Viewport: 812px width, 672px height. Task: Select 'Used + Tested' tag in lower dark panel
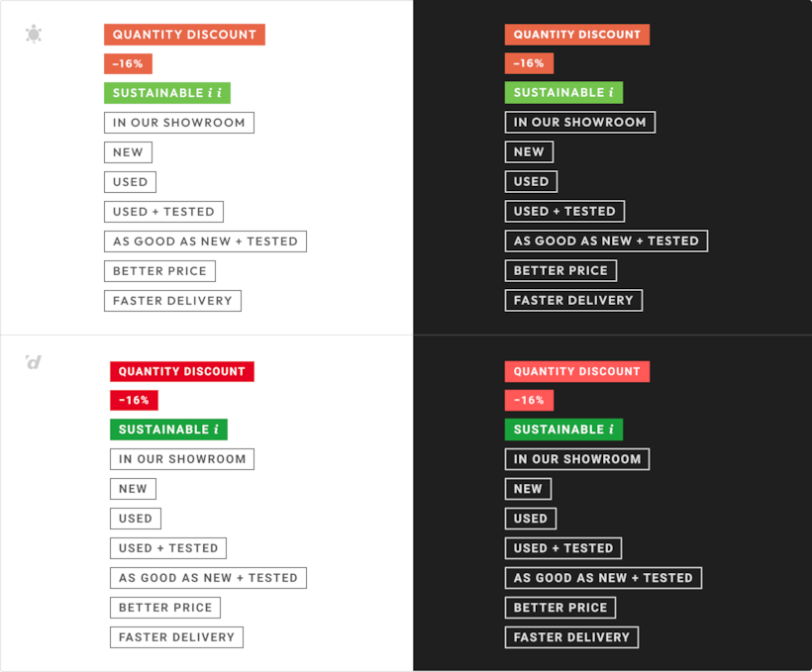[563, 548]
